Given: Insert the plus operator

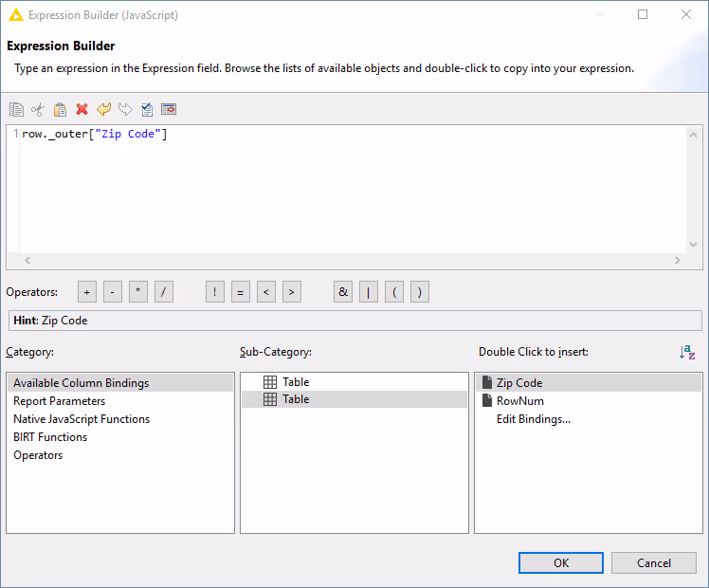Looking at the screenshot, I should pyautogui.click(x=87, y=292).
